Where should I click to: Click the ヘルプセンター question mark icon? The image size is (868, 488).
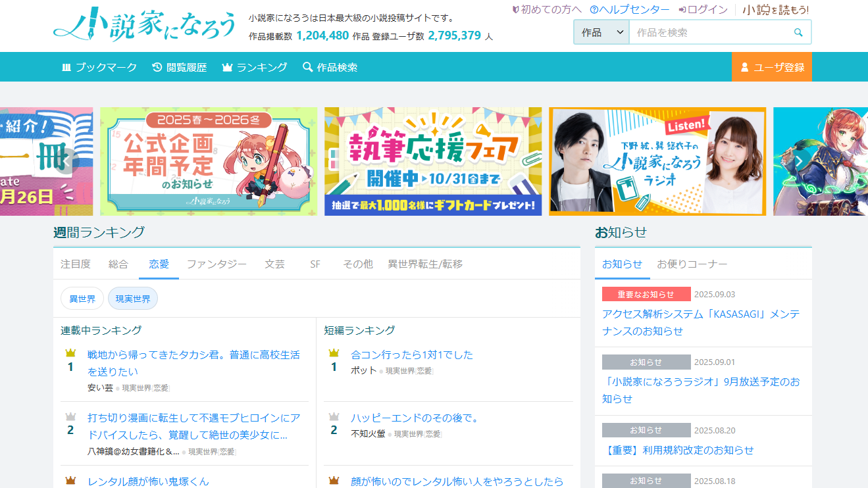pos(594,10)
